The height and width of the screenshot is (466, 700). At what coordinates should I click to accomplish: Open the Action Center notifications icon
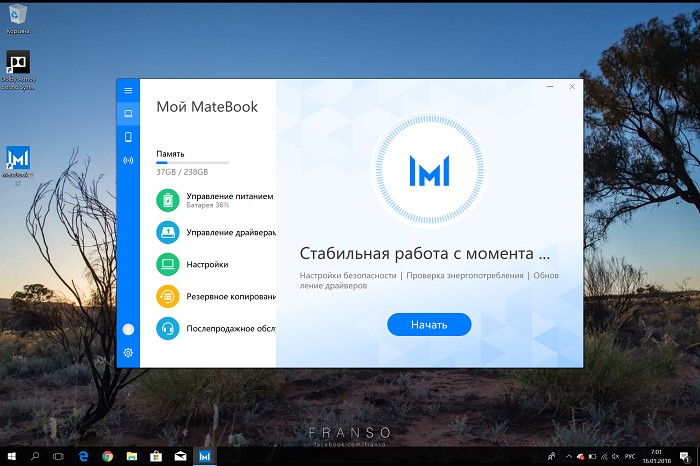pyautogui.click(x=684, y=456)
